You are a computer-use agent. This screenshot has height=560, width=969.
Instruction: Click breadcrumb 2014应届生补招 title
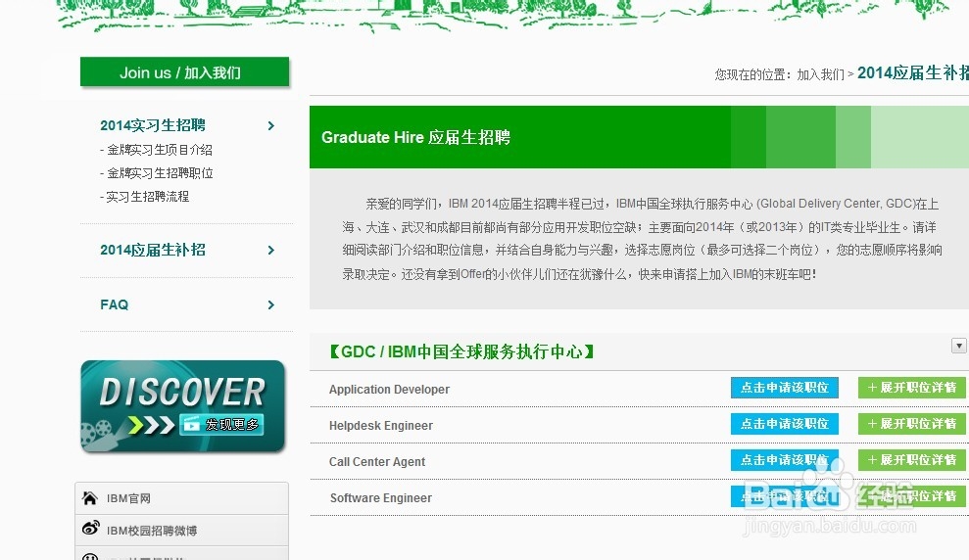913,72
